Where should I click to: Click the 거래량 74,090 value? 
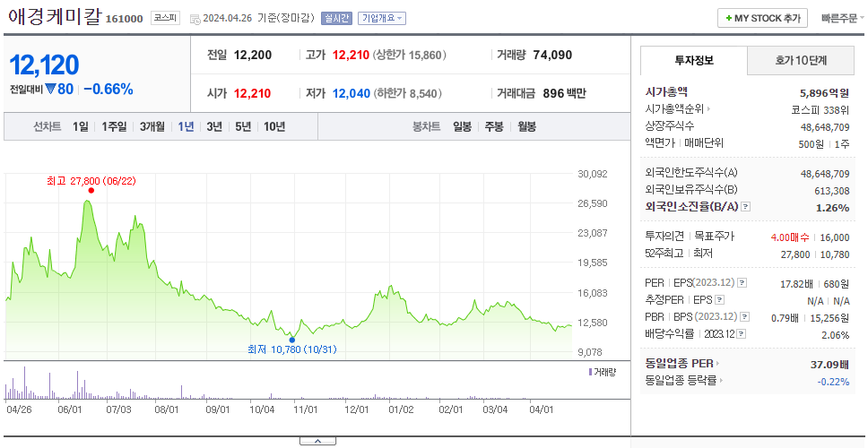(x=553, y=56)
